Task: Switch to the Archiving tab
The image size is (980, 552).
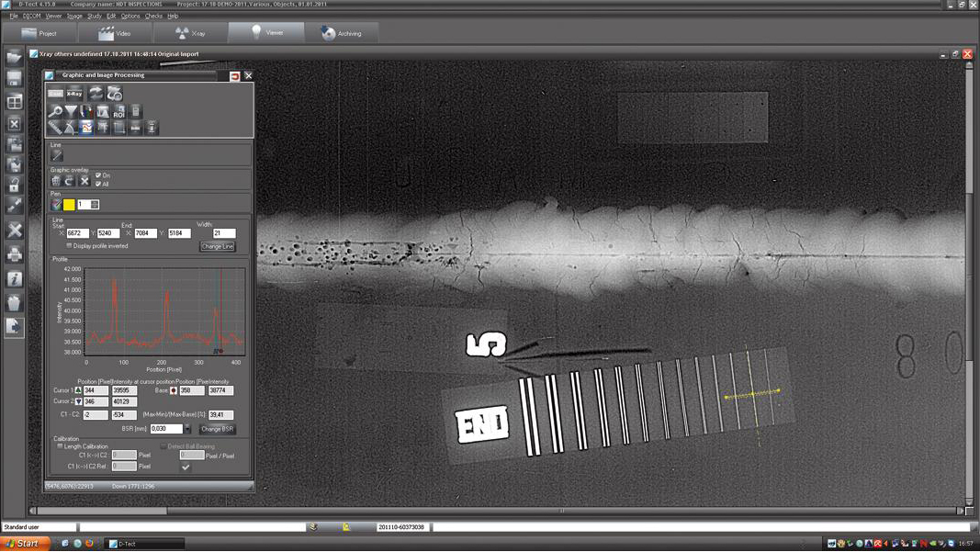Action: click(341, 33)
